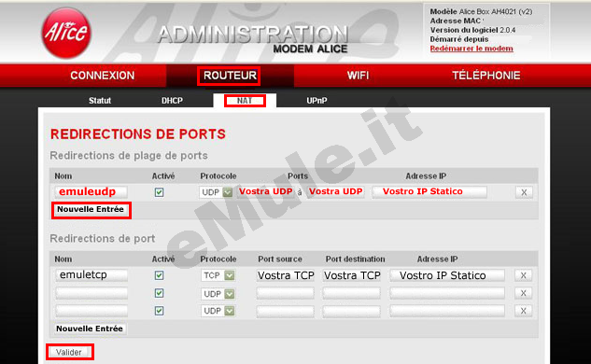The width and height of the screenshot is (591, 364).
Task: Toggle Activé checkbox for emuletcp rule
Action: [x=159, y=275]
